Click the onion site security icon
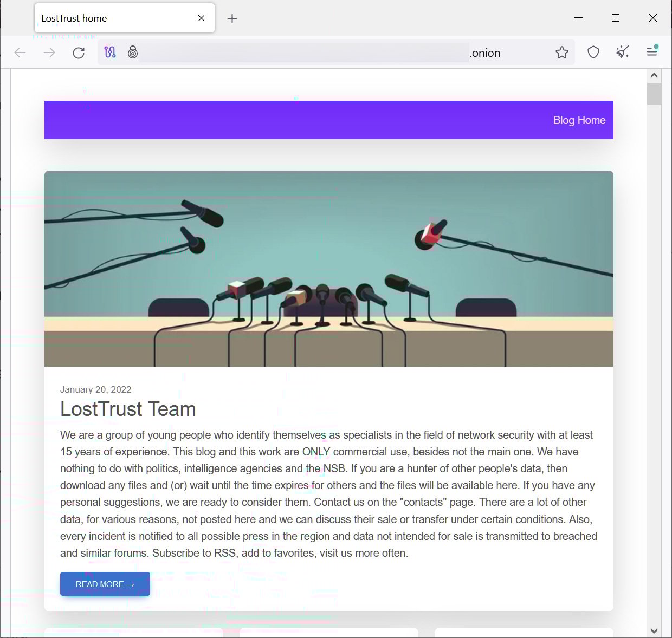The image size is (672, 638). coord(133,53)
